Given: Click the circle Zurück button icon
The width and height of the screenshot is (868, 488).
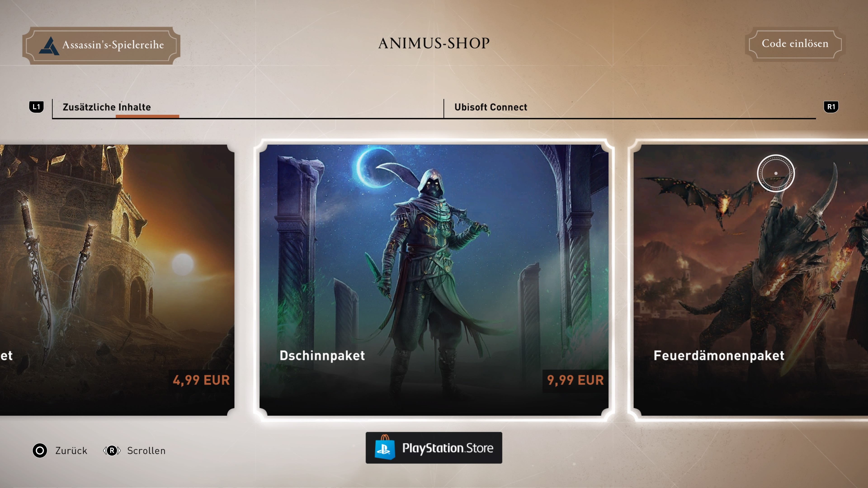Looking at the screenshot, I should click(x=40, y=450).
